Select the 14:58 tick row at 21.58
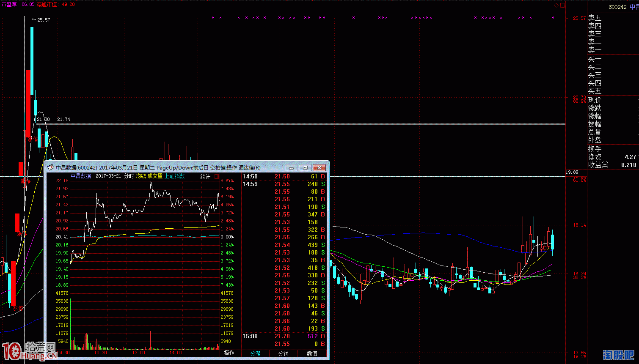 pos(284,177)
